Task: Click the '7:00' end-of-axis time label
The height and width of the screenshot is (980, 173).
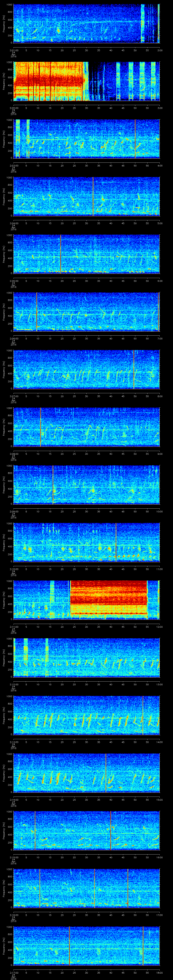Action: (x=160, y=339)
